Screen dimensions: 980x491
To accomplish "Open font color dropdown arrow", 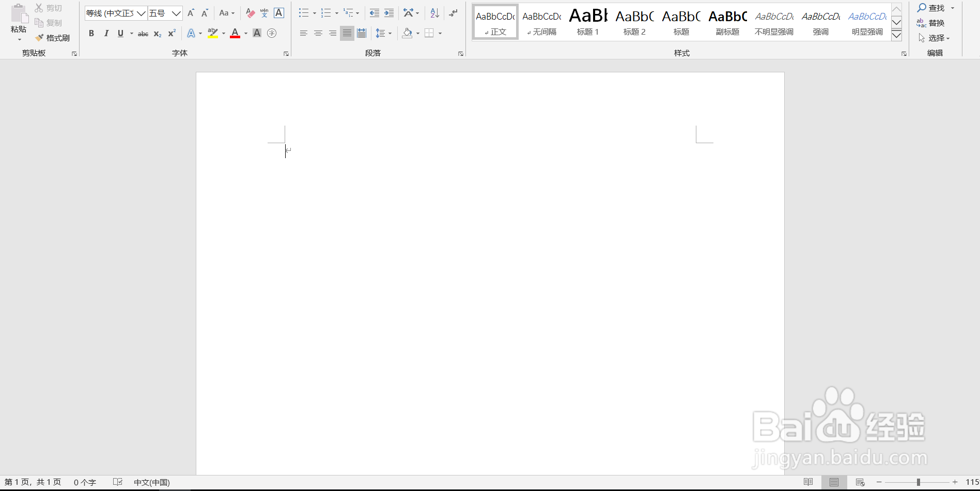I will click(246, 34).
